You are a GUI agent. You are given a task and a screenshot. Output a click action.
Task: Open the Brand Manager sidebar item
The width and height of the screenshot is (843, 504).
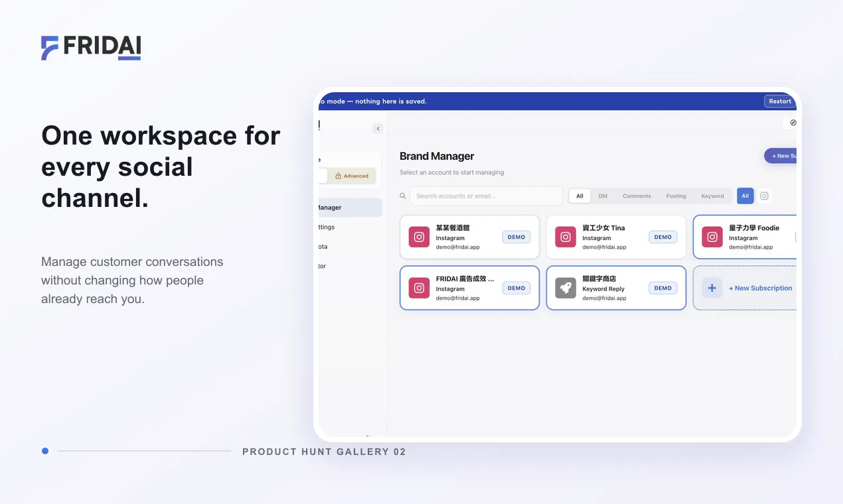click(350, 208)
